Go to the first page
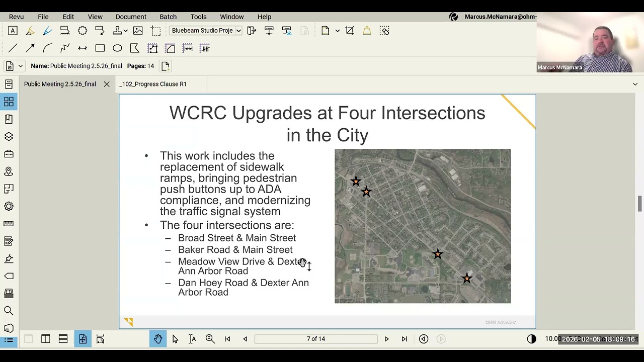The image size is (644, 362). tap(227, 339)
